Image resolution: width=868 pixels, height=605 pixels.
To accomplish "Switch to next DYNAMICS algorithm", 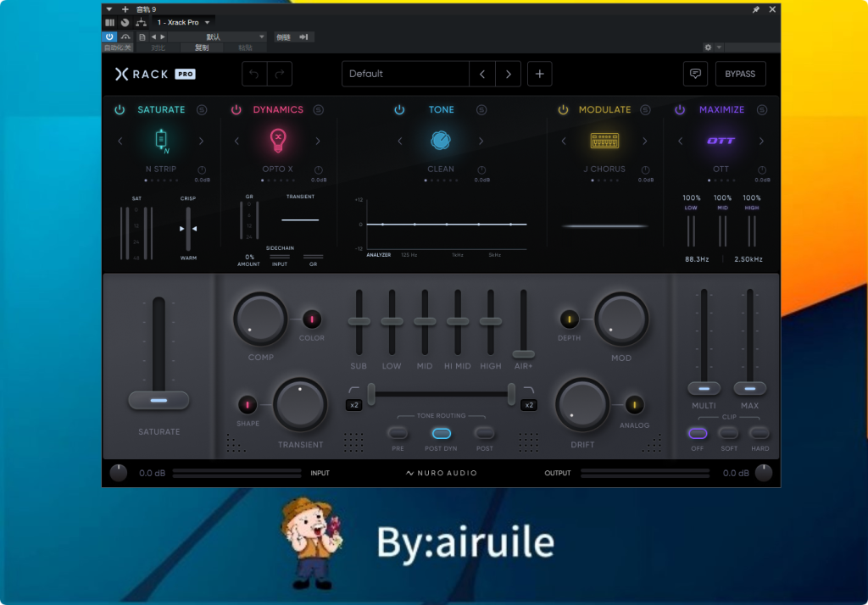I will [x=318, y=142].
